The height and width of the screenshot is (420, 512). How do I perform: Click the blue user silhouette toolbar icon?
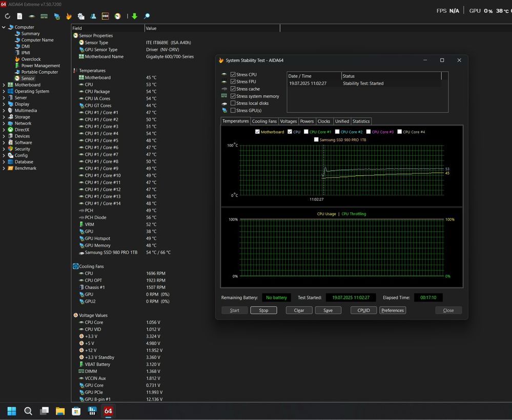(x=93, y=16)
